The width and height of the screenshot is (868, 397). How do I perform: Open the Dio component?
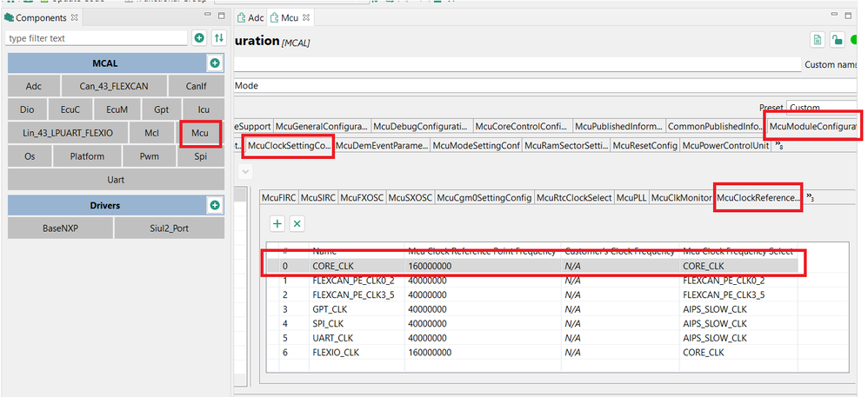tap(27, 109)
